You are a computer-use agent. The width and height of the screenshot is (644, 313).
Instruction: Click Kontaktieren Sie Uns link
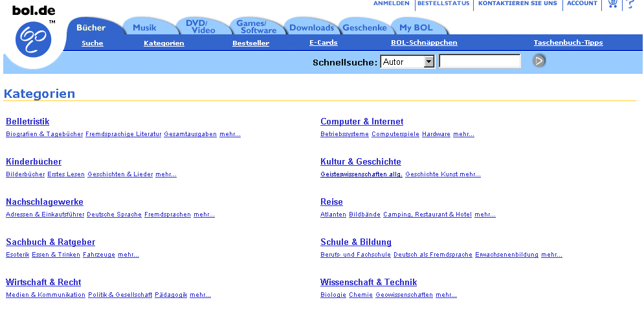518,3
